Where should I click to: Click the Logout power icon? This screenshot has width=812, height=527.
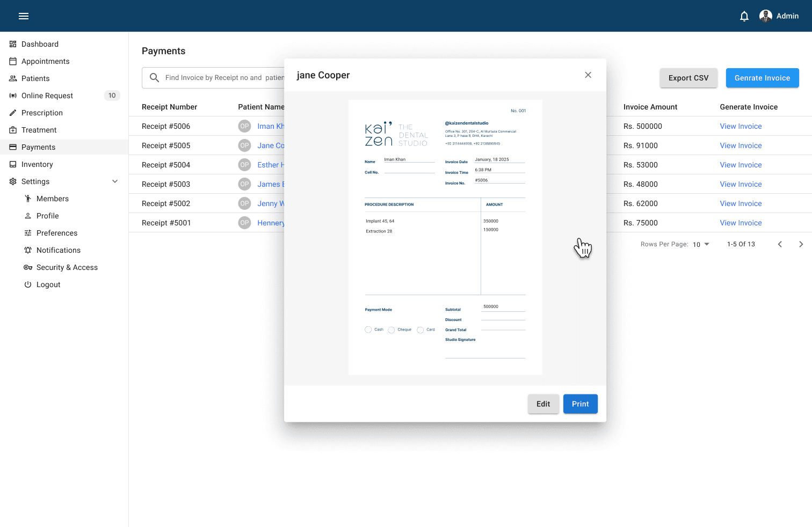pyautogui.click(x=28, y=284)
